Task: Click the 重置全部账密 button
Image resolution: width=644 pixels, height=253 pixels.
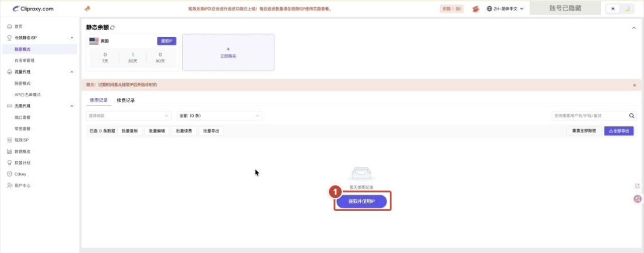Action: (584, 131)
